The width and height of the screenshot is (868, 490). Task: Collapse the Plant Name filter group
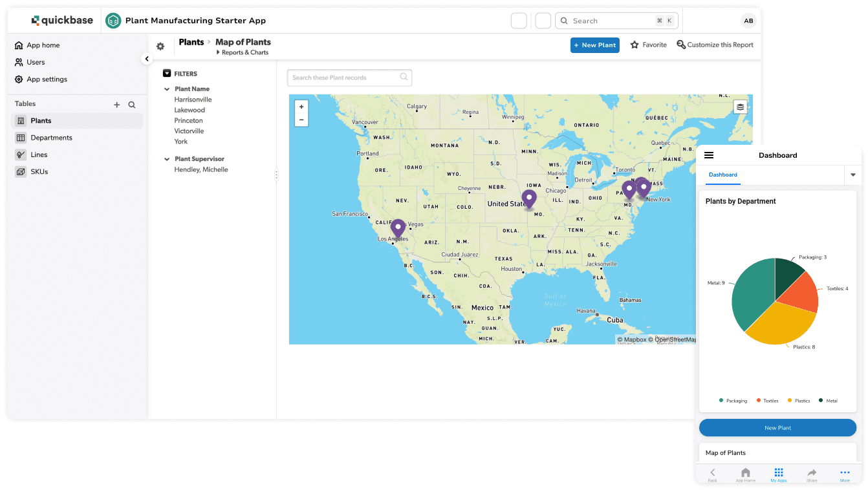pos(167,89)
